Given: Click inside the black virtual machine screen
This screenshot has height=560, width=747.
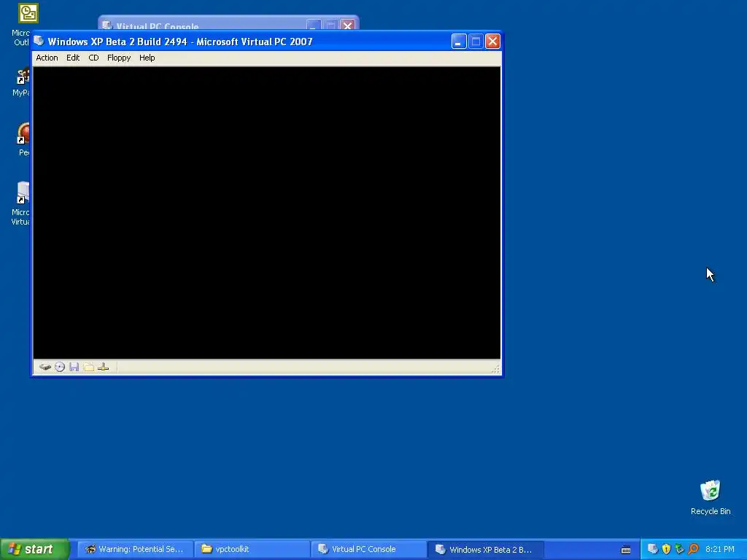Looking at the screenshot, I should [267, 212].
